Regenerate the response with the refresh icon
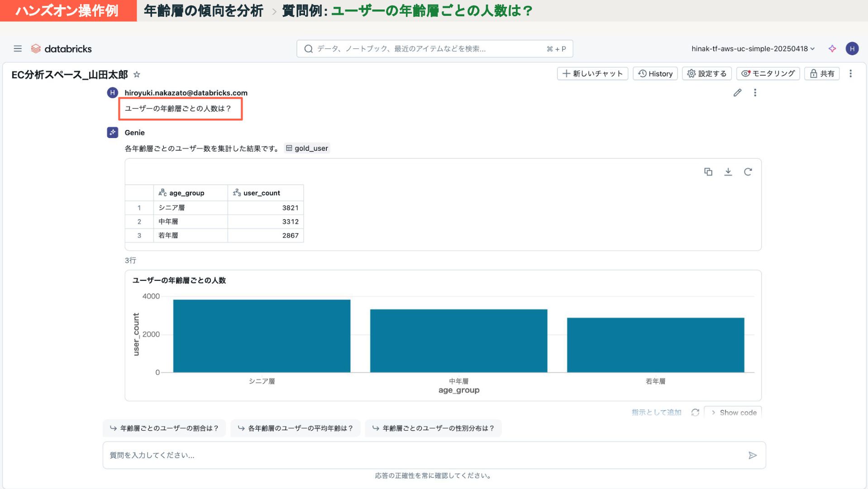This screenshot has width=868, height=489. [695, 412]
